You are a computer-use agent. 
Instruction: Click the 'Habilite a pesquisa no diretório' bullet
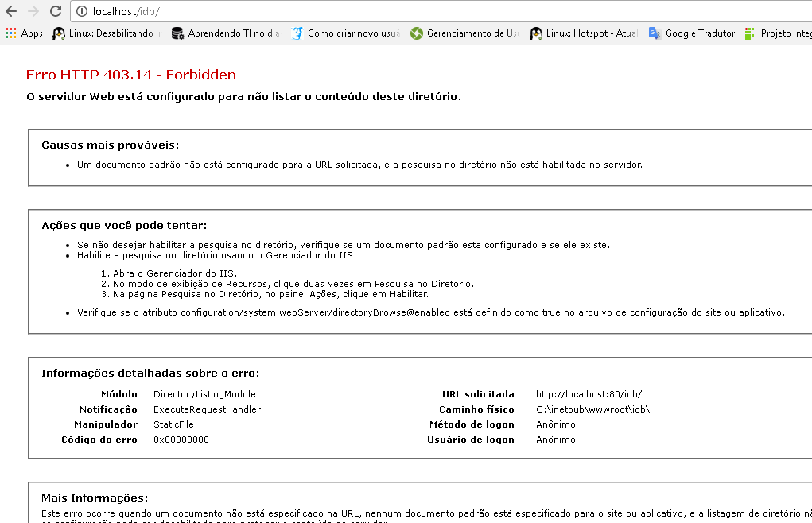coord(216,255)
